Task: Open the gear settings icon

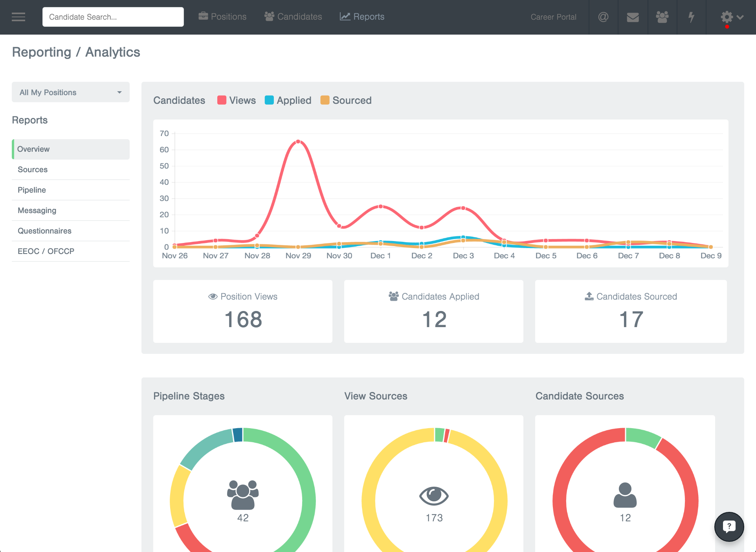Action: [x=727, y=17]
